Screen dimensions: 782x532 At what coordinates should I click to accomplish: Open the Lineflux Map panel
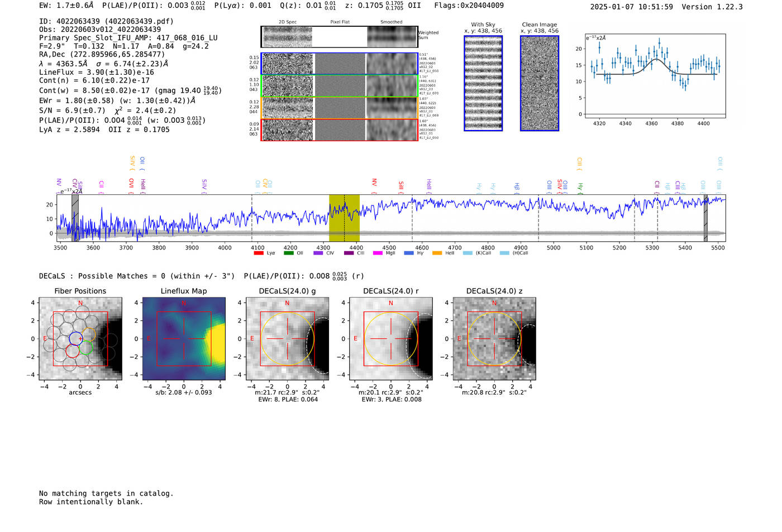tap(184, 338)
